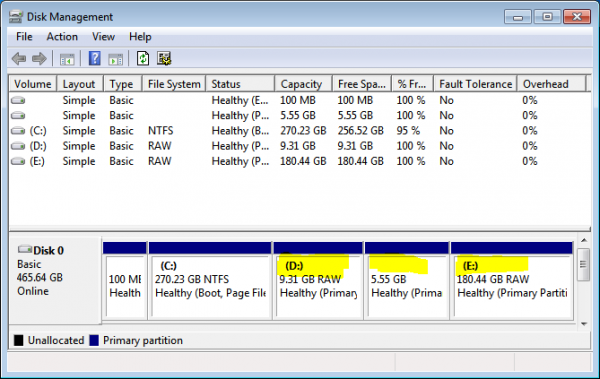Click the Unallocated legend label
Viewport: 600px width, 379px height.
click(x=56, y=340)
